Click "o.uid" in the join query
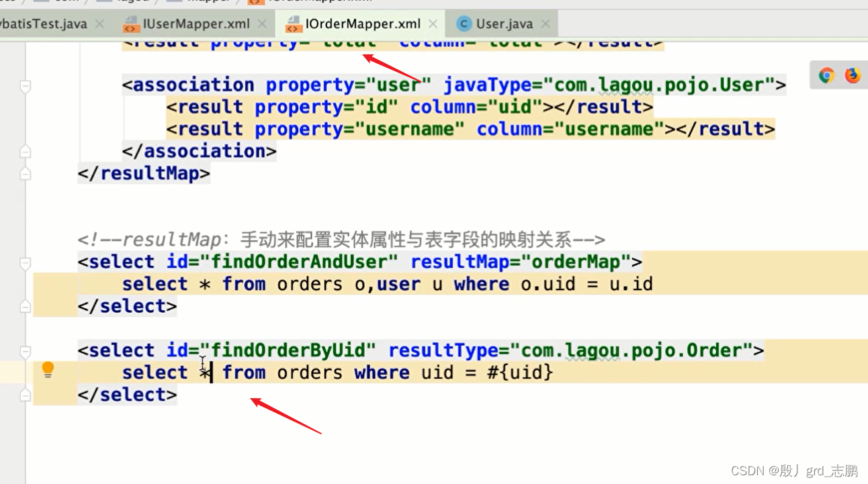Image resolution: width=868 pixels, height=484 pixels. point(548,284)
